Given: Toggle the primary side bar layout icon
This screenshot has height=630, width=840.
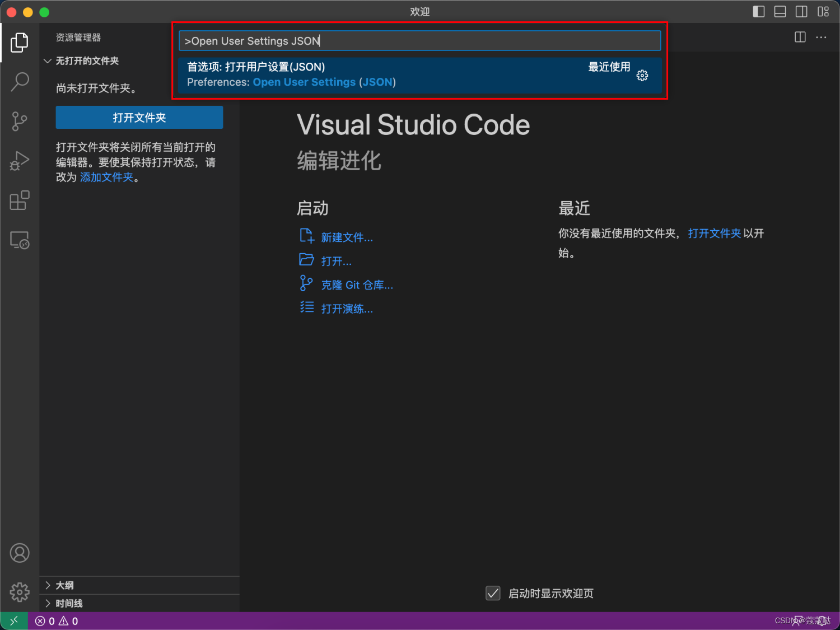Looking at the screenshot, I should 759,12.
